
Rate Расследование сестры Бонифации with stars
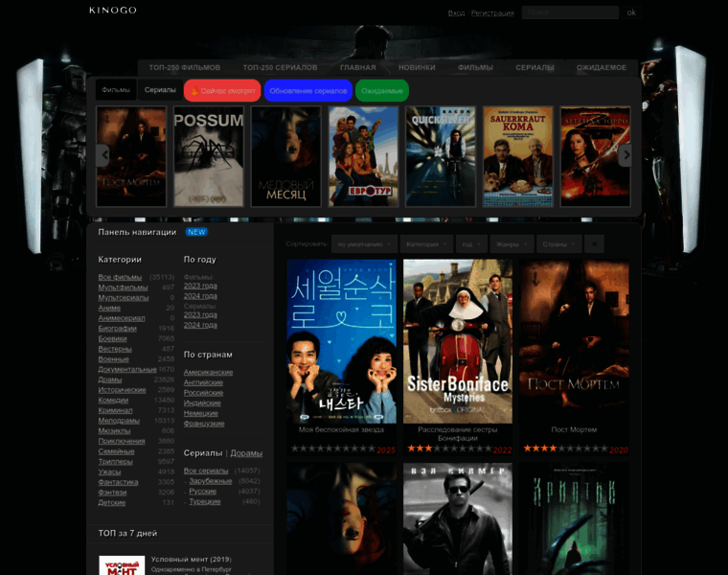[449, 448]
